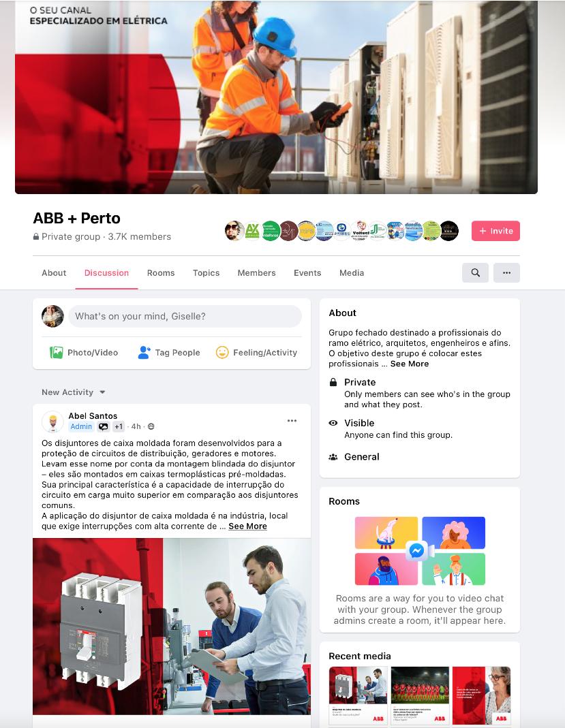Click the What's on your mind field
The width and height of the screenshot is (565, 728).
[x=185, y=316]
